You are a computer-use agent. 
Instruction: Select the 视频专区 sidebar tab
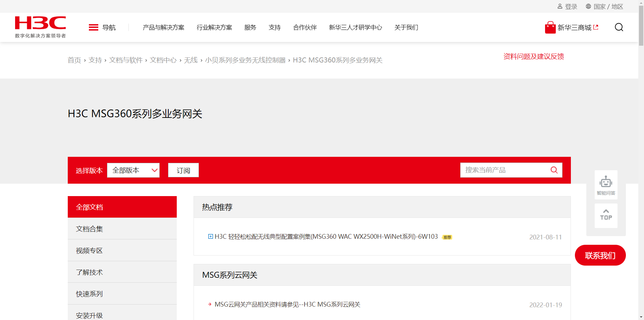[x=122, y=250]
